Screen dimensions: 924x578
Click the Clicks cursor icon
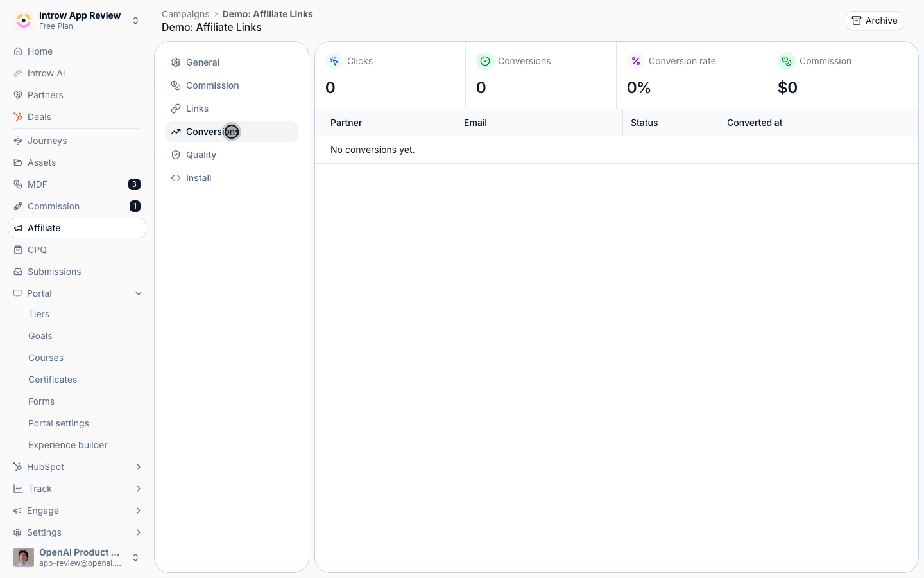(x=334, y=61)
